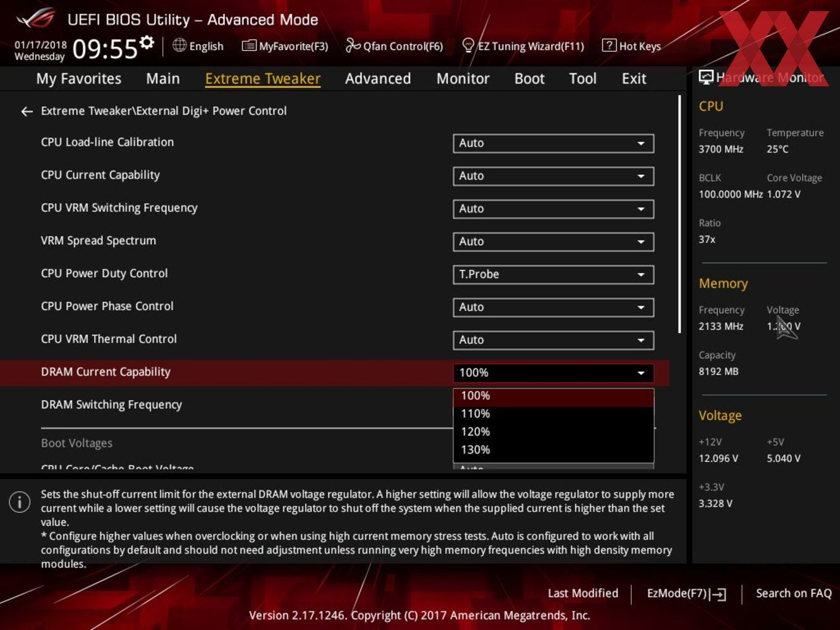This screenshot has height=630, width=840.
Task: Click the back arrow beside Extreme Tweaker path
Action: click(27, 111)
